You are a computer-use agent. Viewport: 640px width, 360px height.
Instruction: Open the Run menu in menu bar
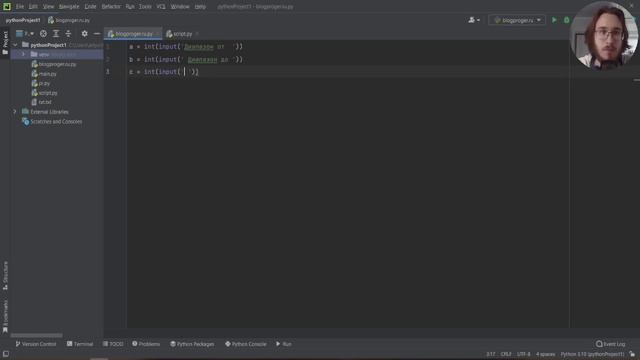130,7
